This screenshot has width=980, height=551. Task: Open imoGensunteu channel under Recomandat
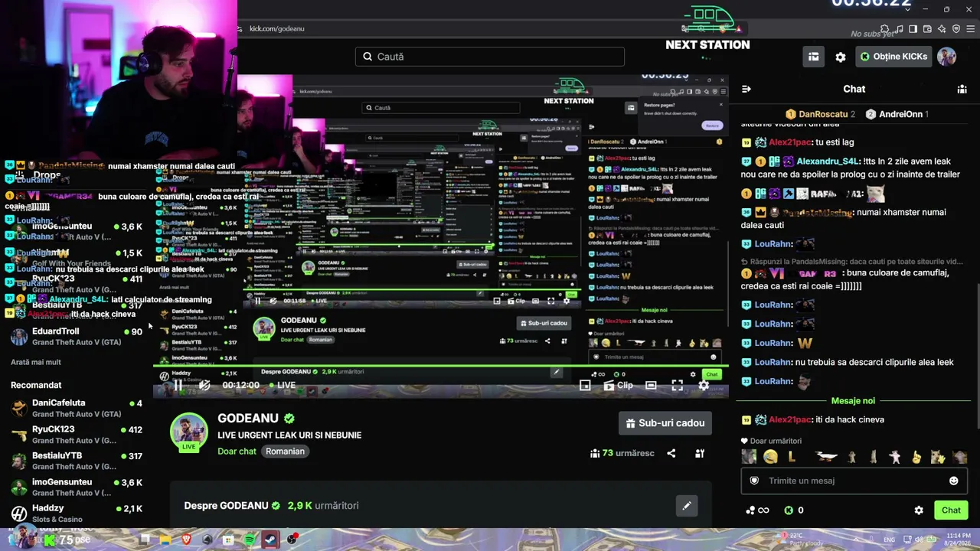point(77,487)
